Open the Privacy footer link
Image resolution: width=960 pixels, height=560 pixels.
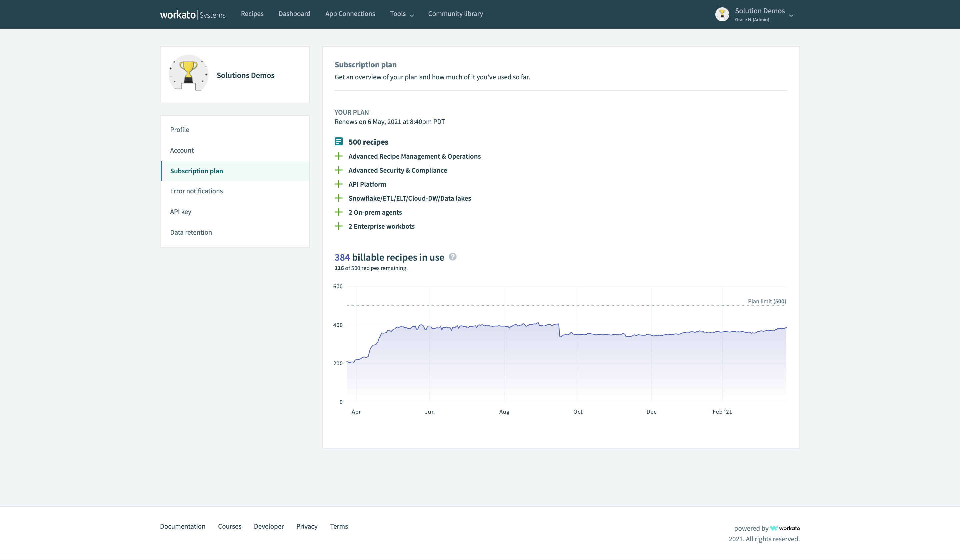click(x=307, y=526)
